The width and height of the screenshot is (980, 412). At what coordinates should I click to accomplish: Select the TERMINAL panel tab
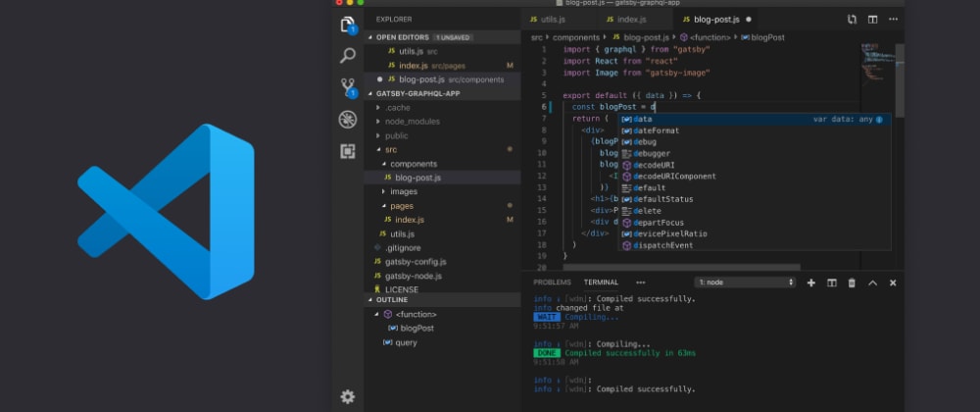click(602, 283)
